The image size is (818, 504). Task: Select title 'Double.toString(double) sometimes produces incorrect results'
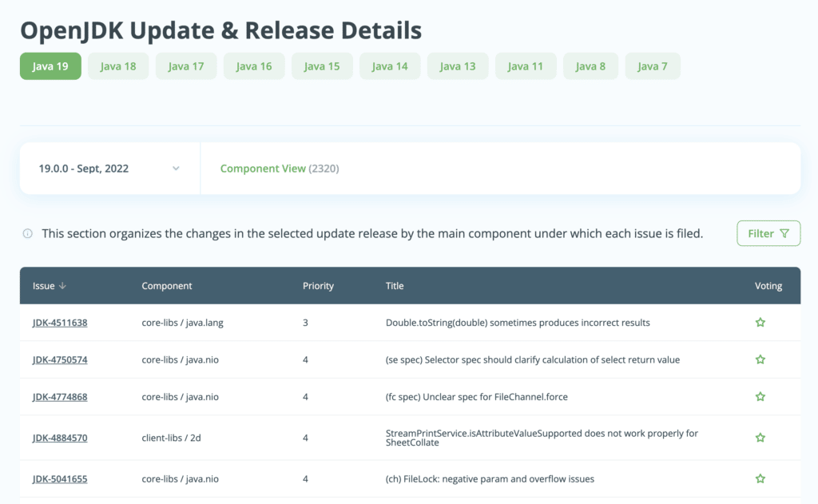(x=518, y=323)
